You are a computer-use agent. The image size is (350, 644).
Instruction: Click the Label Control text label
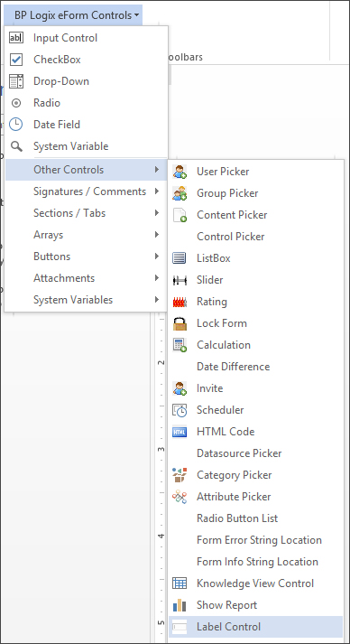(x=228, y=627)
